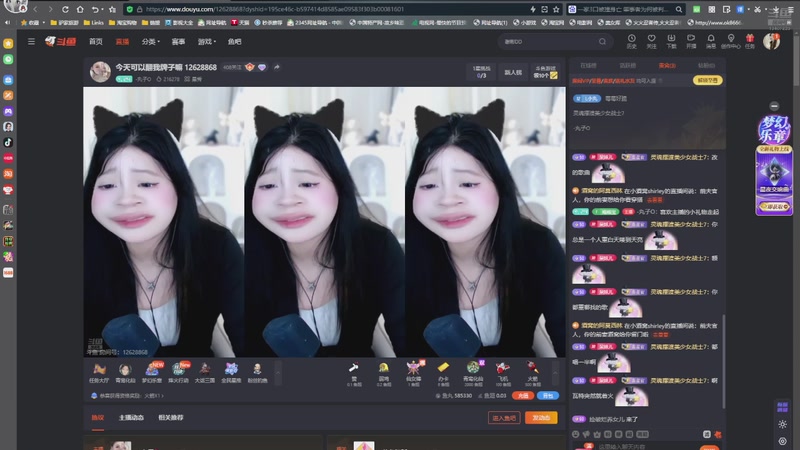
Task: Open the start-broadcast camera icon
Action: [x=691, y=41]
